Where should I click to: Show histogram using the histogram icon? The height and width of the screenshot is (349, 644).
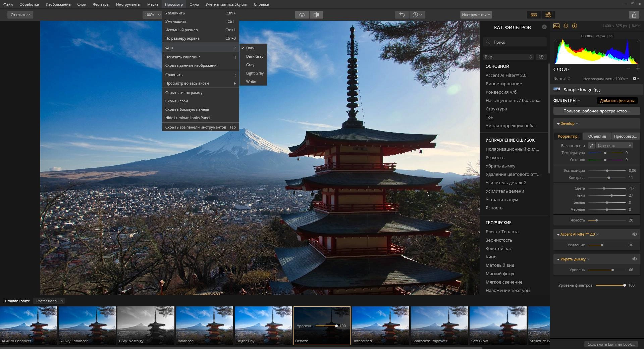coord(556,26)
